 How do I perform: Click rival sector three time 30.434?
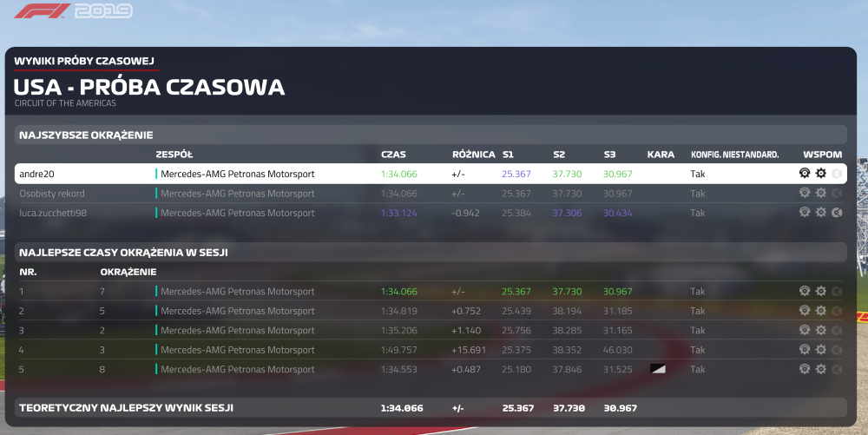click(x=618, y=213)
